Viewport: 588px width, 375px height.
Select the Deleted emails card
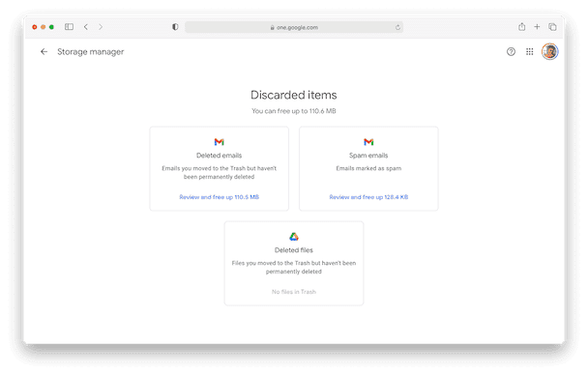219,168
